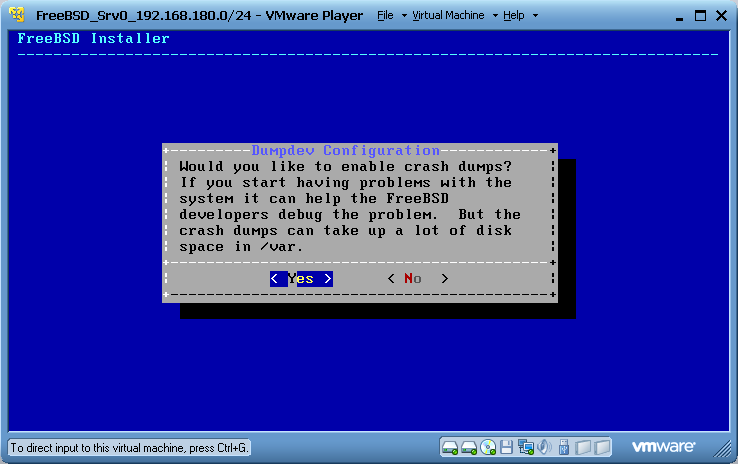
Task: Expand the arrow beside File
Action: point(404,16)
